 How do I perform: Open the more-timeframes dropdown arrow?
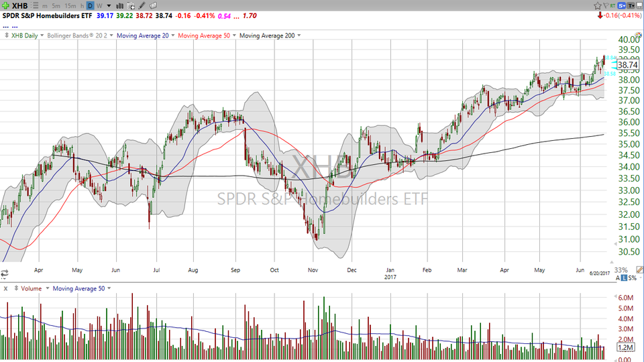pos(109,6)
